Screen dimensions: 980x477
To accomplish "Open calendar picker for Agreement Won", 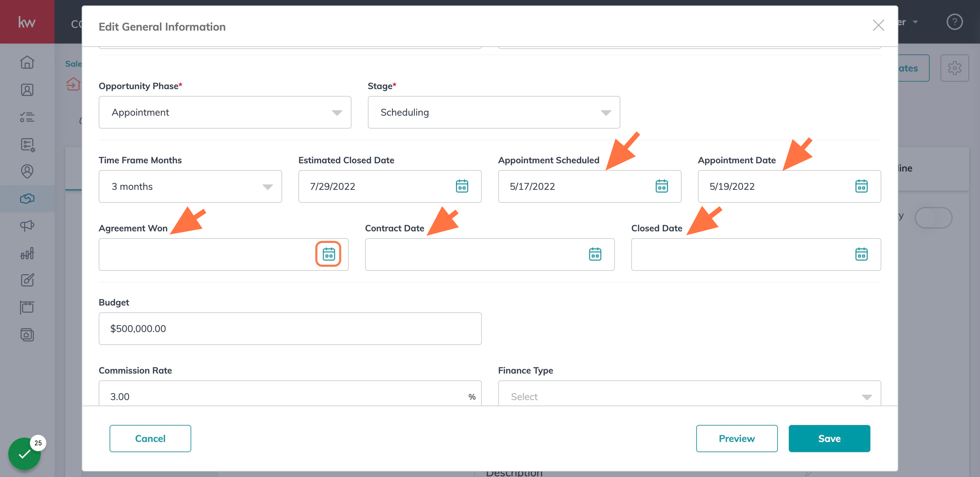I will click(x=329, y=254).
